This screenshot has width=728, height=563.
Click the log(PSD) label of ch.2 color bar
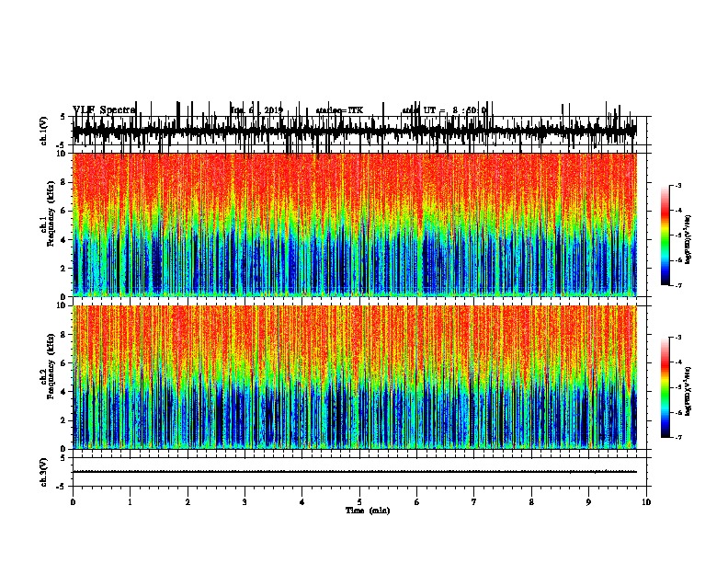click(x=688, y=391)
